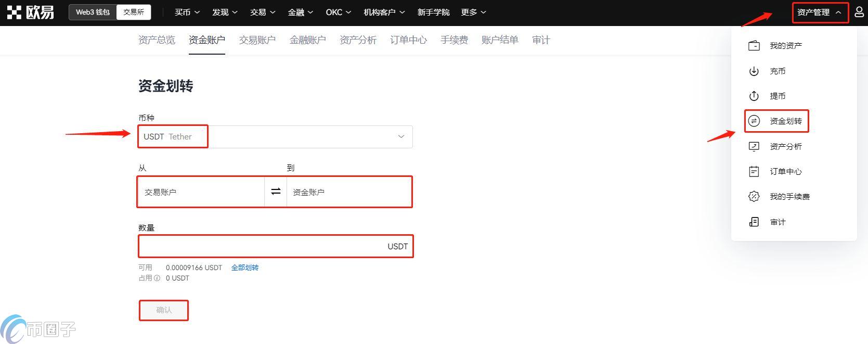Swap from and to accounts icon

(x=276, y=192)
